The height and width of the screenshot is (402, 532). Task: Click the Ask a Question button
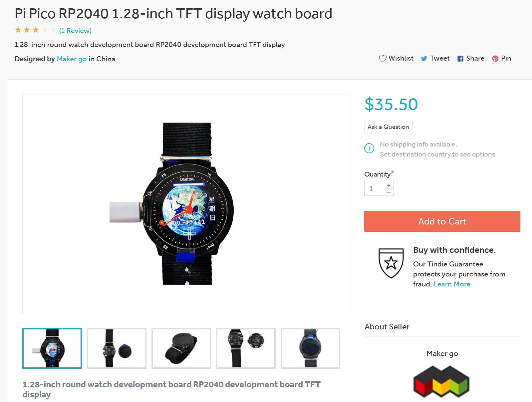click(388, 127)
